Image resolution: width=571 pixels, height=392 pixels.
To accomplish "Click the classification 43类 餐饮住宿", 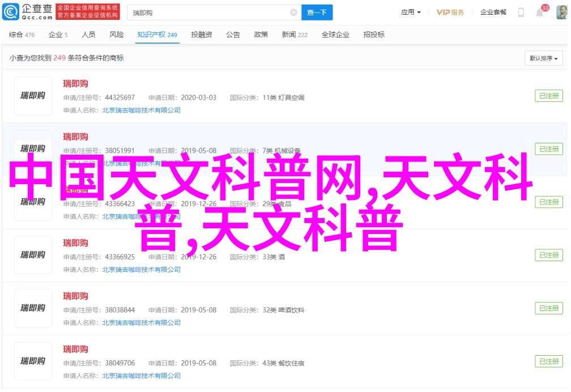I will pyautogui.click(x=283, y=364).
